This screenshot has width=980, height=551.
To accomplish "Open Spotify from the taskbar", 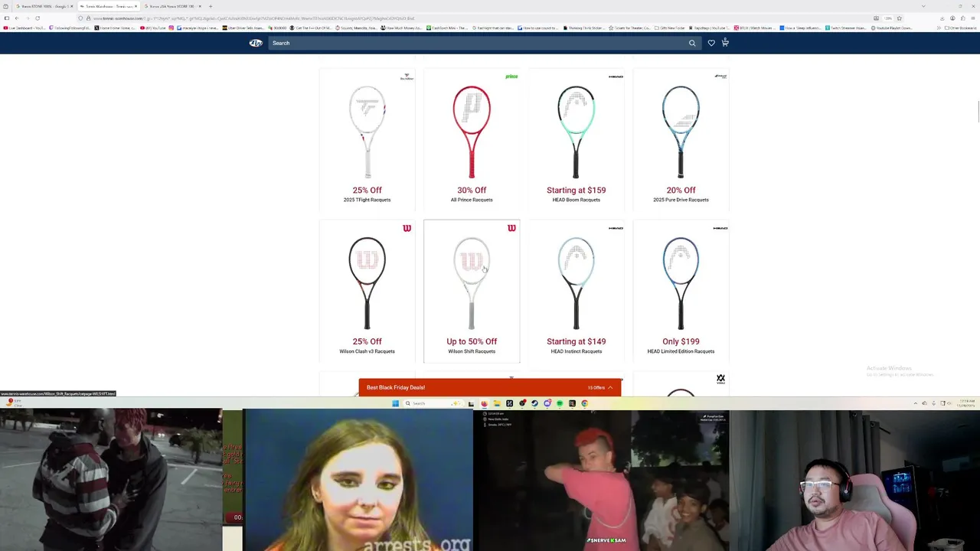I will (560, 403).
